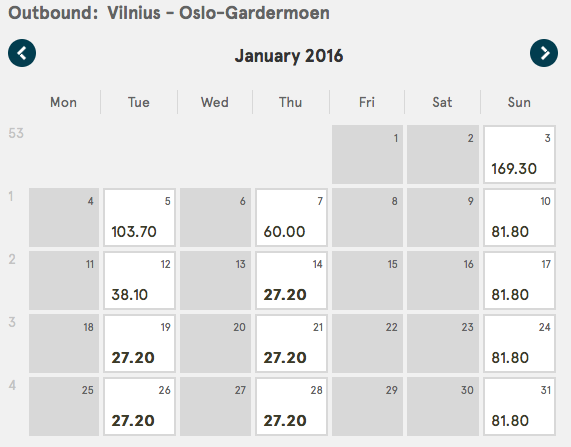Image resolution: width=571 pixels, height=447 pixels.
Task: Choose January 5 fare 103.70
Action: pyautogui.click(x=139, y=217)
